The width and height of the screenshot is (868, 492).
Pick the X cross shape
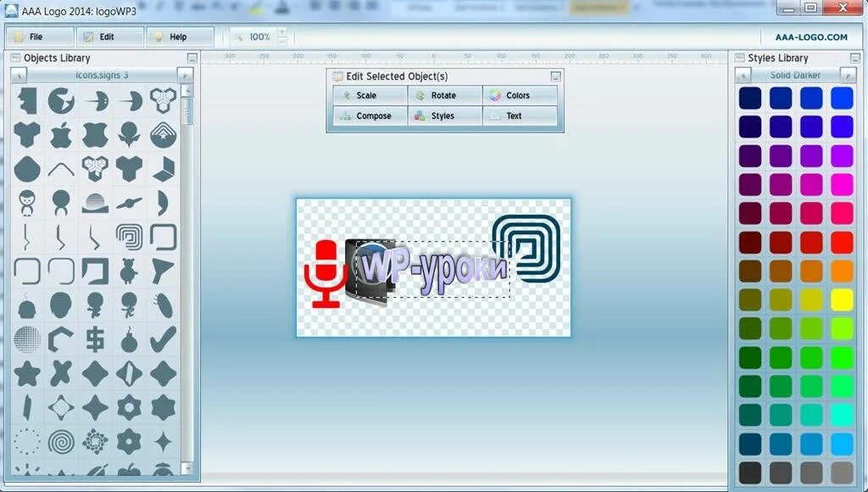click(61, 373)
